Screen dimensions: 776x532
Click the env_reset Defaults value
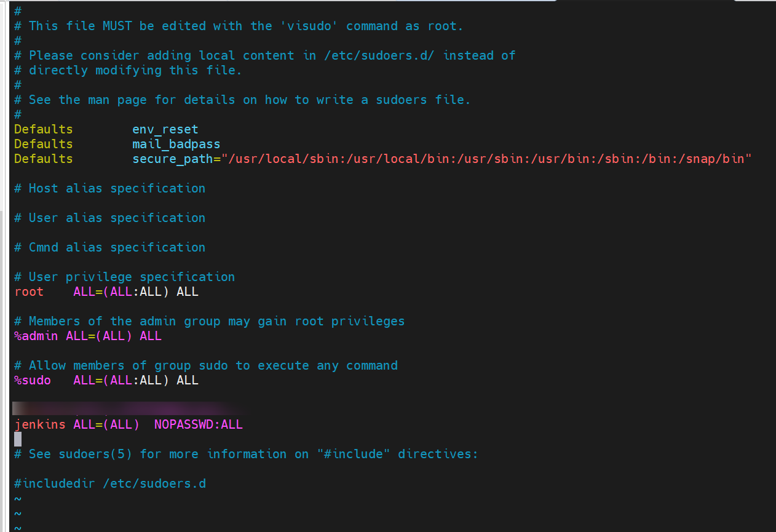(165, 129)
